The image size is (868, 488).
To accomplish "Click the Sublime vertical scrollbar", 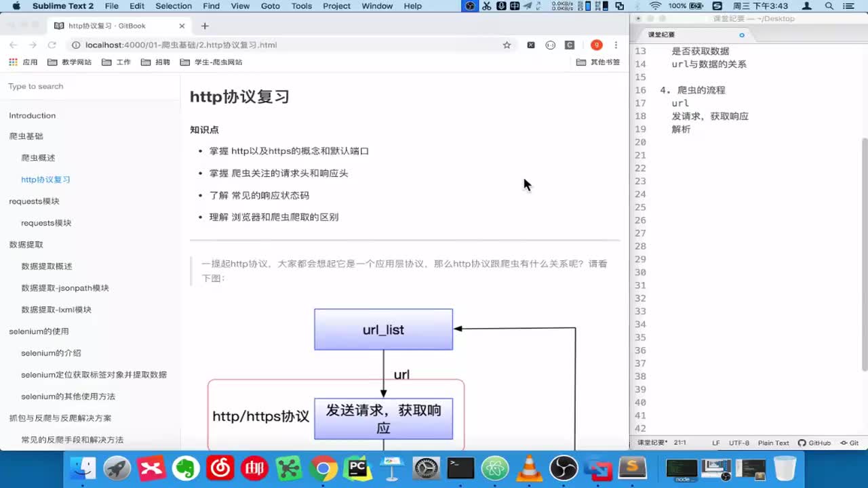I will [864, 253].
